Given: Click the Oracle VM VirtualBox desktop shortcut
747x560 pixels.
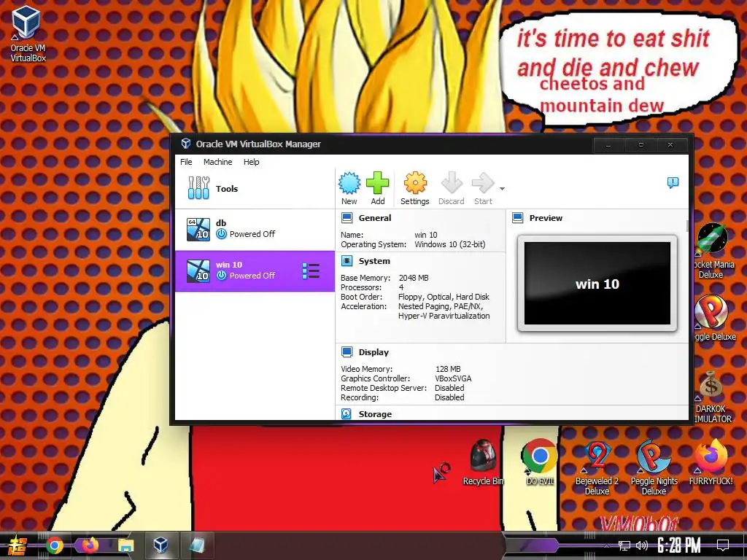Looking at the screenshot, I should click(28, 34).
